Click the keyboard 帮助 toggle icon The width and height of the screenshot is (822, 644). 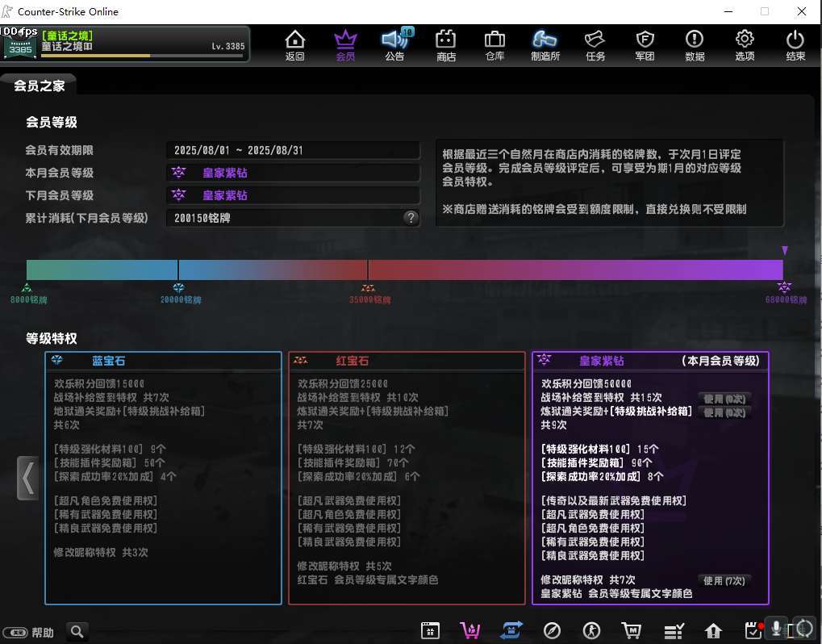15,633
